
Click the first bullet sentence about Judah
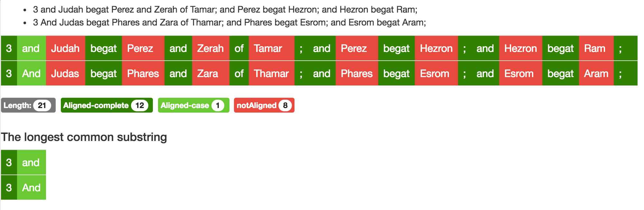(225, 10)
